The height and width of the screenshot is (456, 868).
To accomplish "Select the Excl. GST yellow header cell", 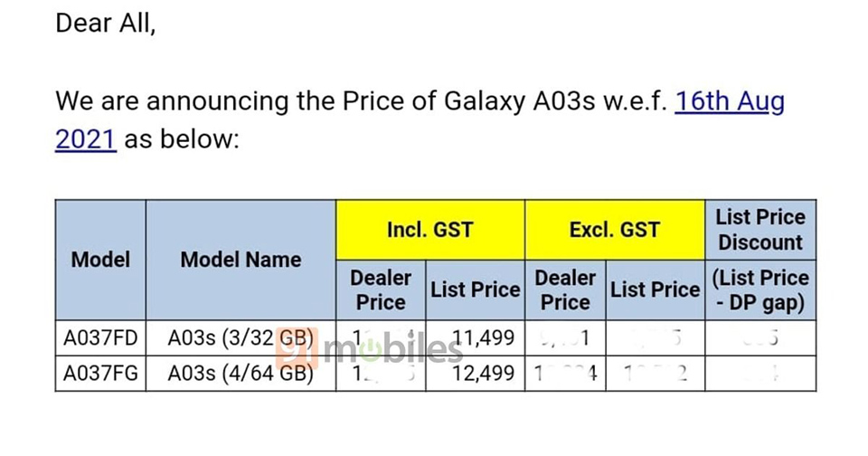I will tap(615, 230).
